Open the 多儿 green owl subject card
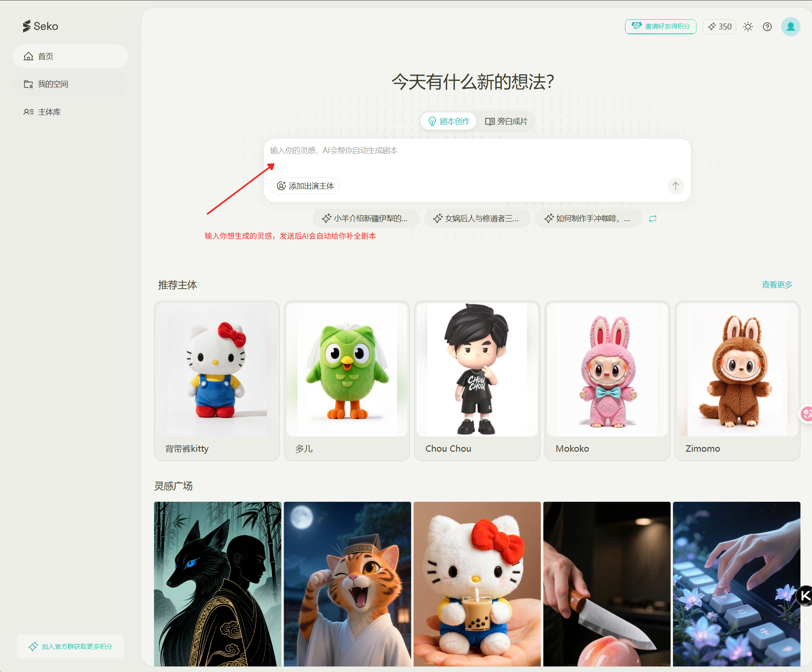The height and width of the screenshot is (672, 812). coord(347,381)
